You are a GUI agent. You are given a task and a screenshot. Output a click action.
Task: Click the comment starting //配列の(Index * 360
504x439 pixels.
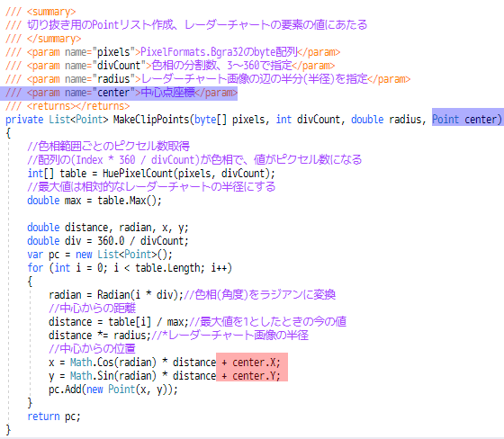194,160
